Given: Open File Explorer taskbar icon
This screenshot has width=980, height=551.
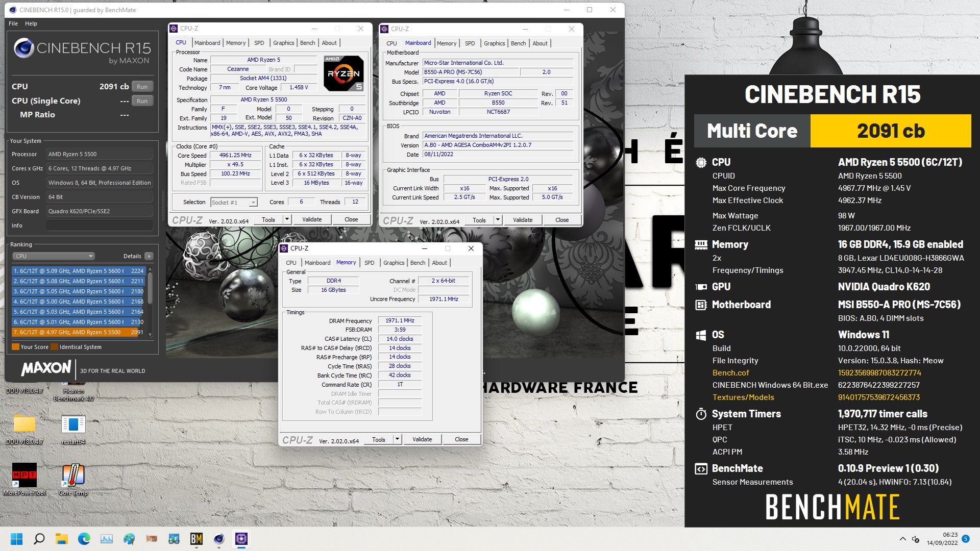Looking at the screenshot, I should point(62,539).
